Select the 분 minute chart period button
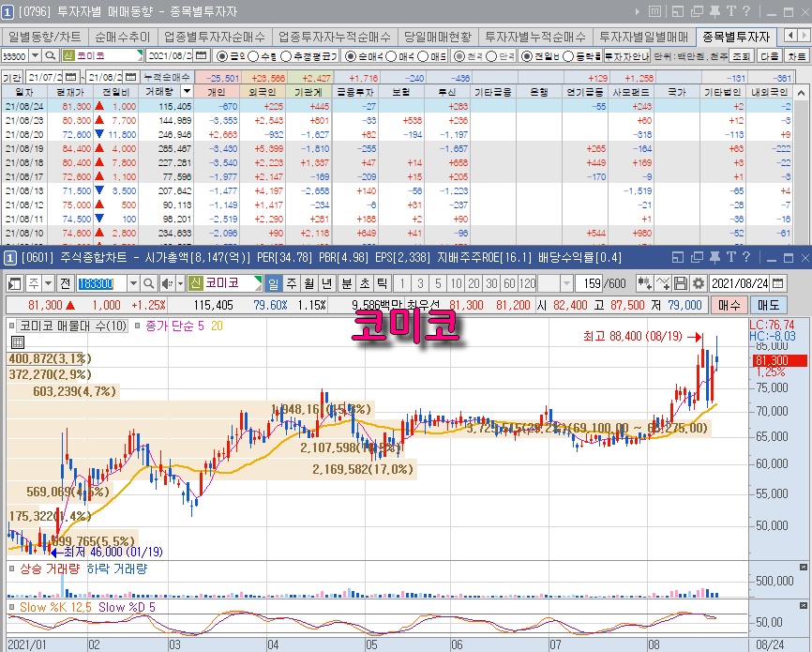812x652 pixels. click(347, 283)
